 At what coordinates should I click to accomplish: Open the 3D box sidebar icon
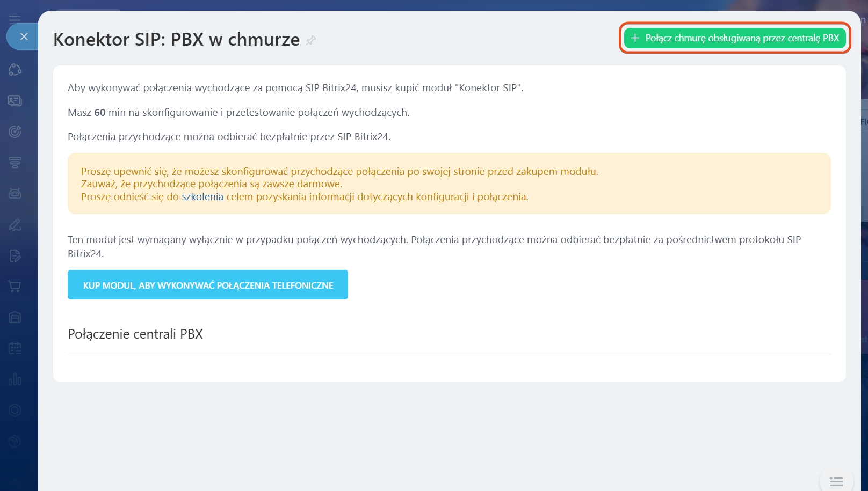pyautogui.click(x=15, y=441)
